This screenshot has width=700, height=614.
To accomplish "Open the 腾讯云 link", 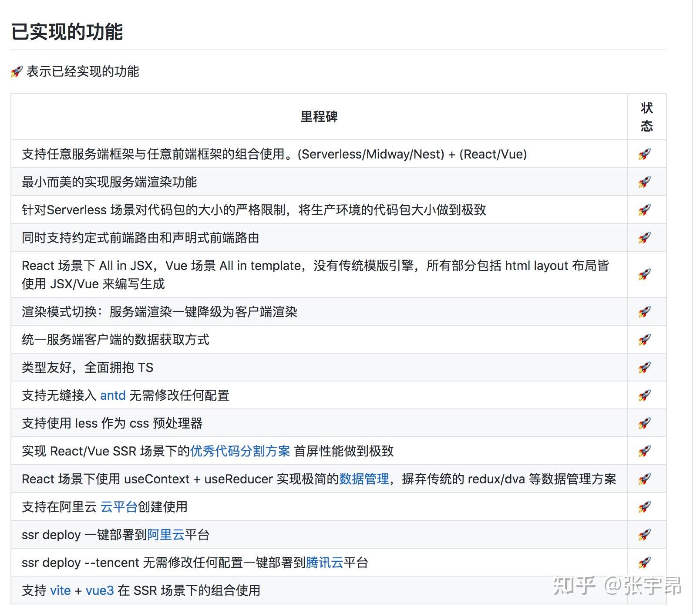I will tap(325, 563).
